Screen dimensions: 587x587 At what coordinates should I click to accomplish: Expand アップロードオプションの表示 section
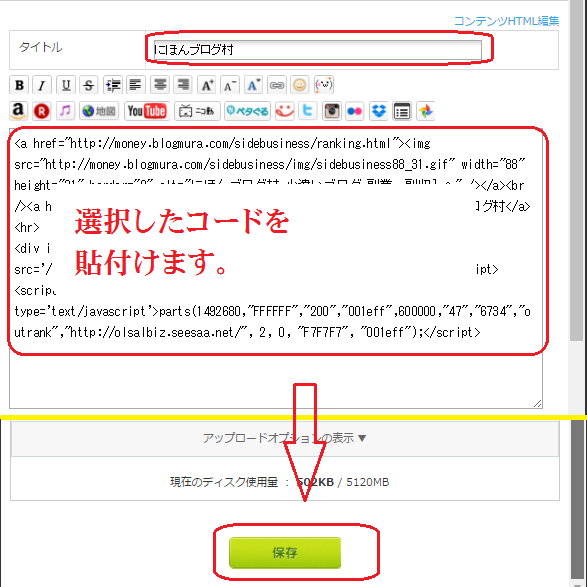pos(285,438)
